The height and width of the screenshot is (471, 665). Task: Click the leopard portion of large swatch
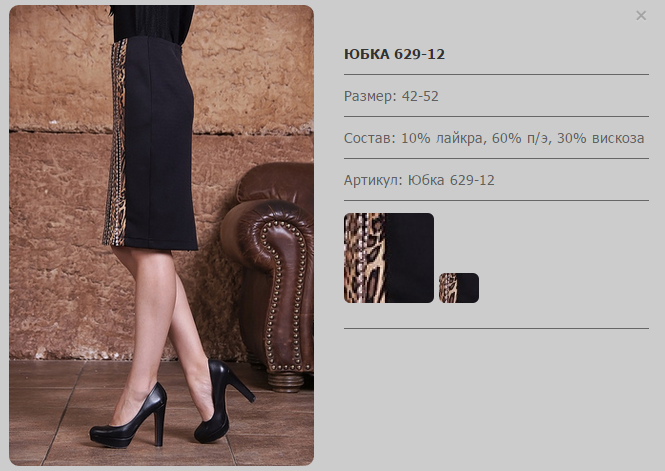[364, 258]
